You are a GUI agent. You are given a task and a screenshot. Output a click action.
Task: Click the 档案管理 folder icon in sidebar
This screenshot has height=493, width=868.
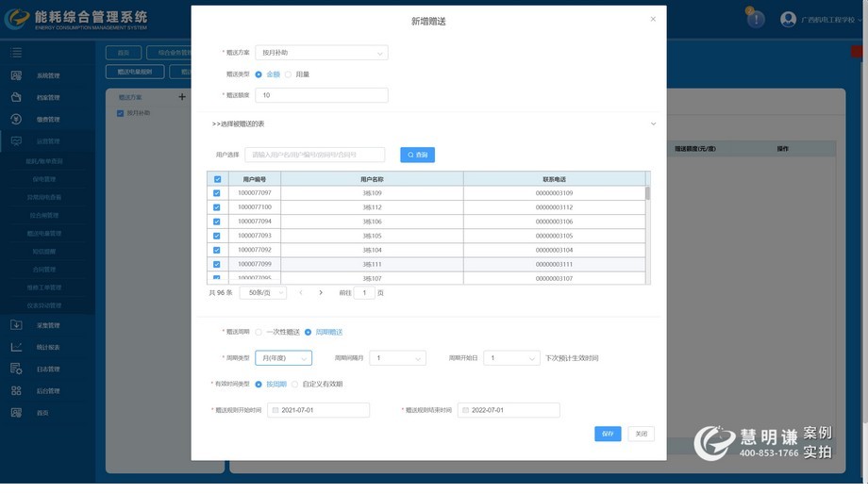point(16,97)
